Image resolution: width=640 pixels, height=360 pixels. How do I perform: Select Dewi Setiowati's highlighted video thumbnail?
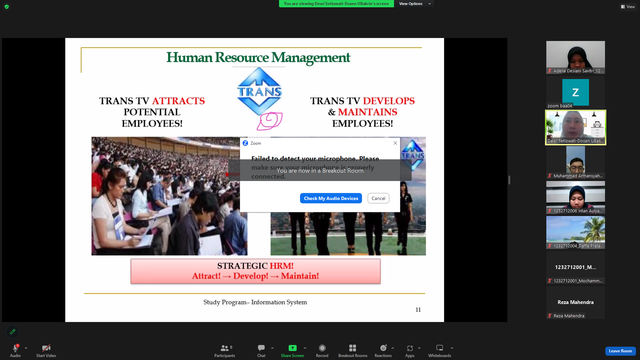pos(576,127)
